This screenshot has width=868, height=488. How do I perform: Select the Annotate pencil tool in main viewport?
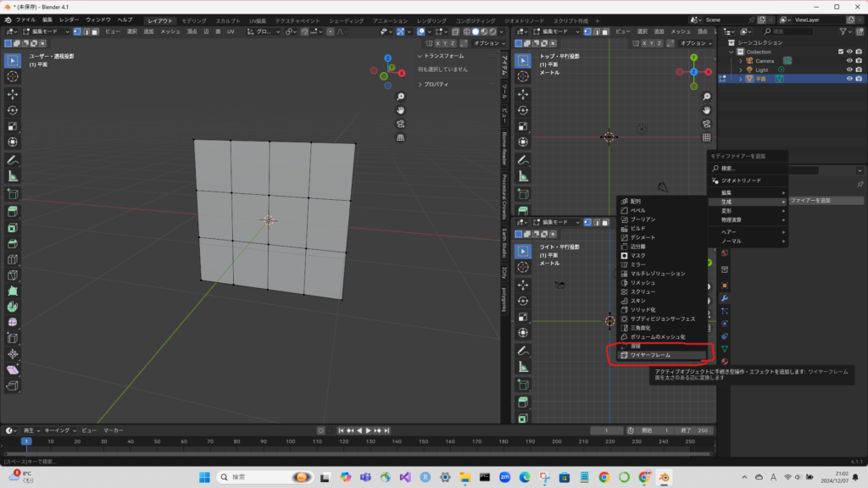pos(13,159)
